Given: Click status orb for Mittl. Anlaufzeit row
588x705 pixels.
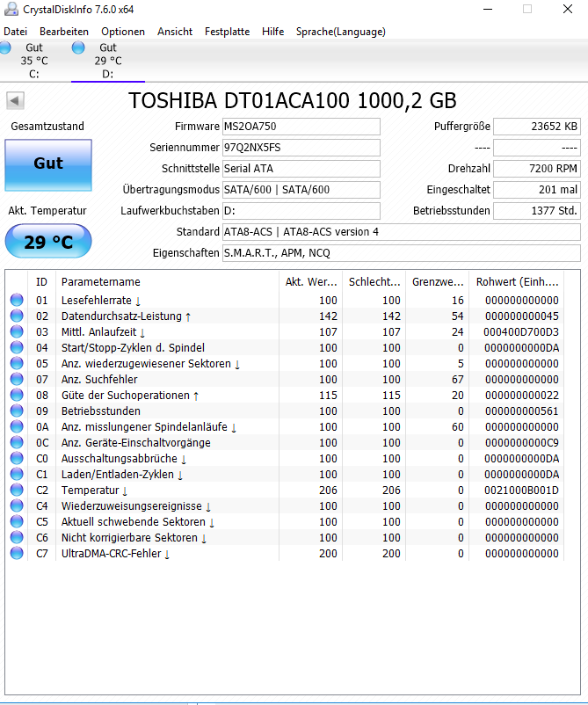Looking at the screenshot, I should click(17, 331).
